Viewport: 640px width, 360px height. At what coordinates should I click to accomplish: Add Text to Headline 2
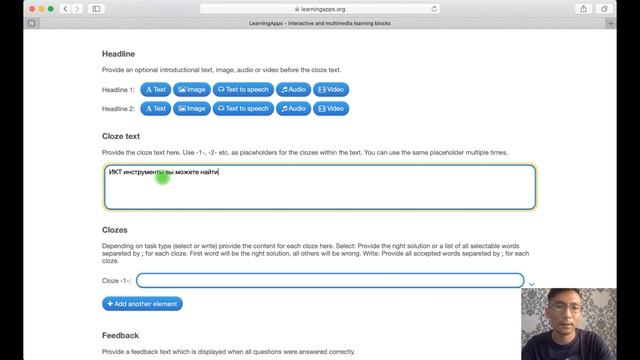click(156, 109)
